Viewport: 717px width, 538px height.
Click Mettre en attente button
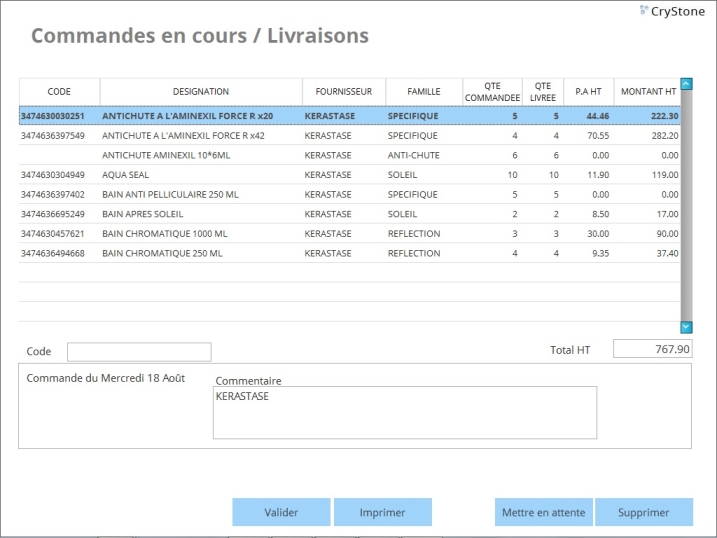point(544,512)
